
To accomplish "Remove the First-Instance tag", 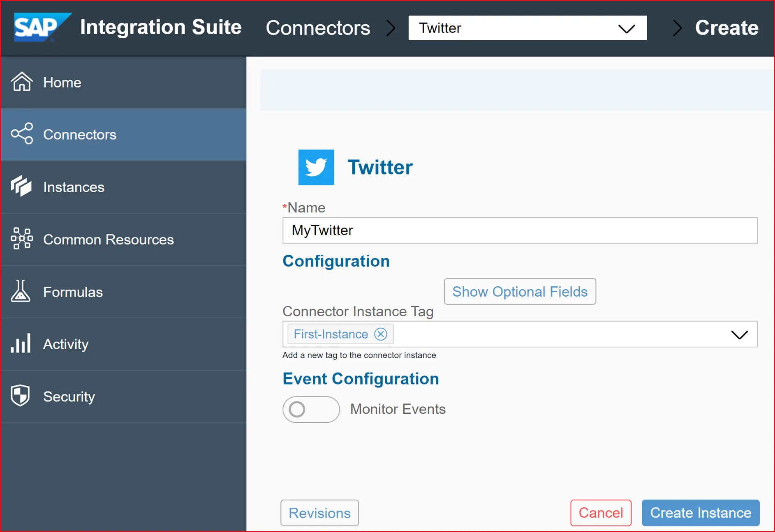I will tap(381, 334).
